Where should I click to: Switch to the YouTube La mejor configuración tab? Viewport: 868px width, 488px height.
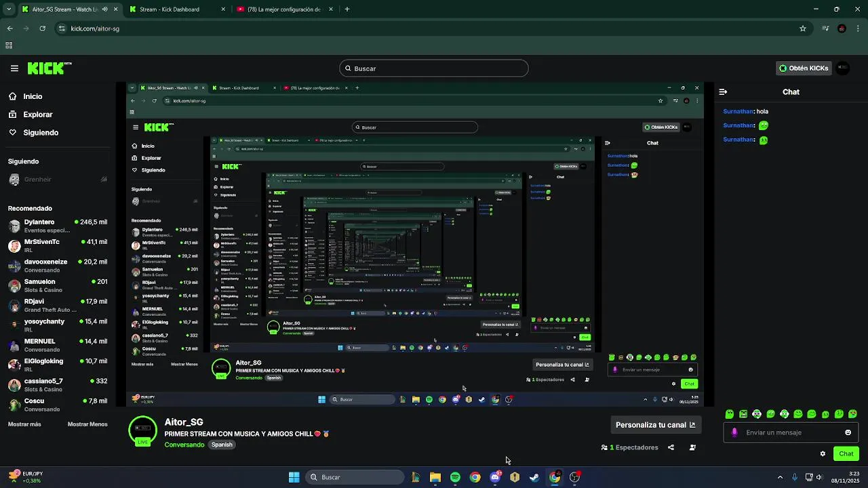pos(283,9)
